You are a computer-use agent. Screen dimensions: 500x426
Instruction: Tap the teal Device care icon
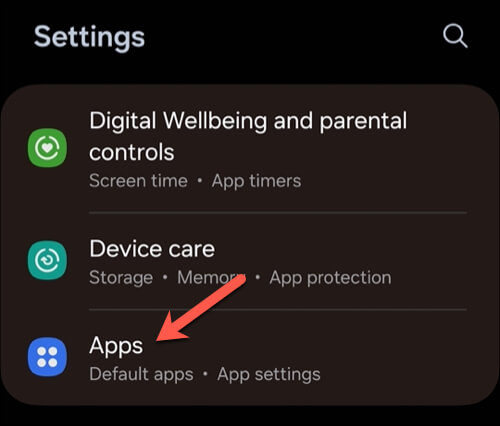[47, 260]
